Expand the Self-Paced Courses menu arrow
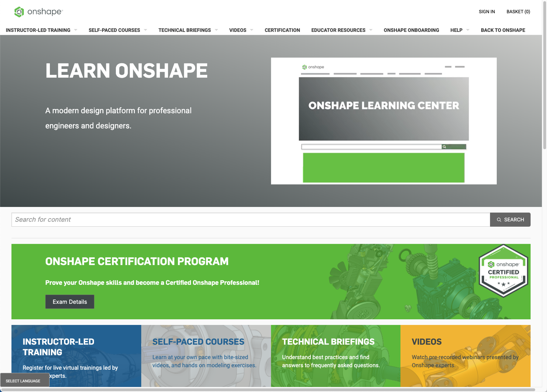The height and width of the screenshot is (392, 547). [x=145, y=30]
